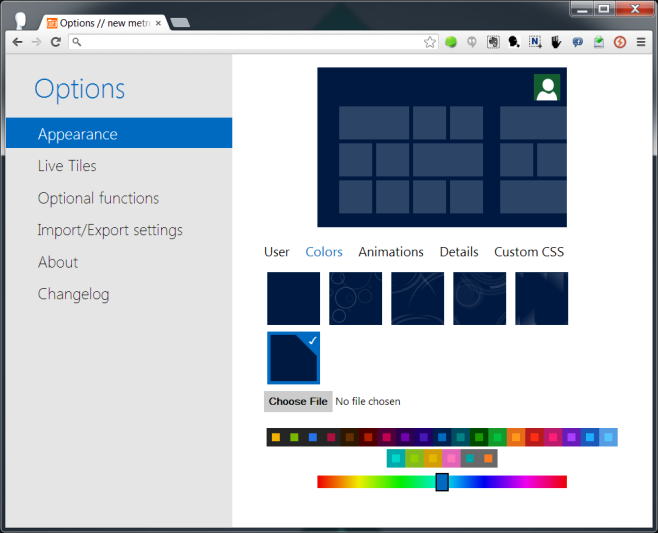This screenshot has height=533, width=658.
Task: Open the Live Tiles section
Action: (67, 166)
